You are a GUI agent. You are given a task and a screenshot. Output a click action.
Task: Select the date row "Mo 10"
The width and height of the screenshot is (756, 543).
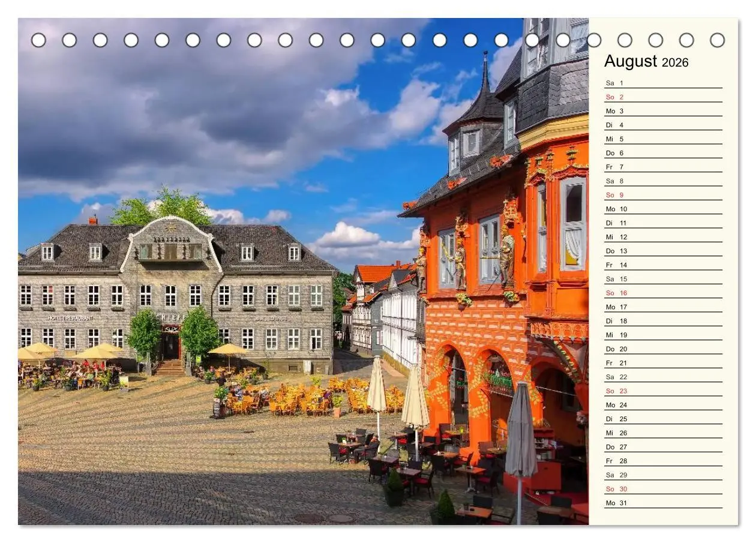coord(663,208)
